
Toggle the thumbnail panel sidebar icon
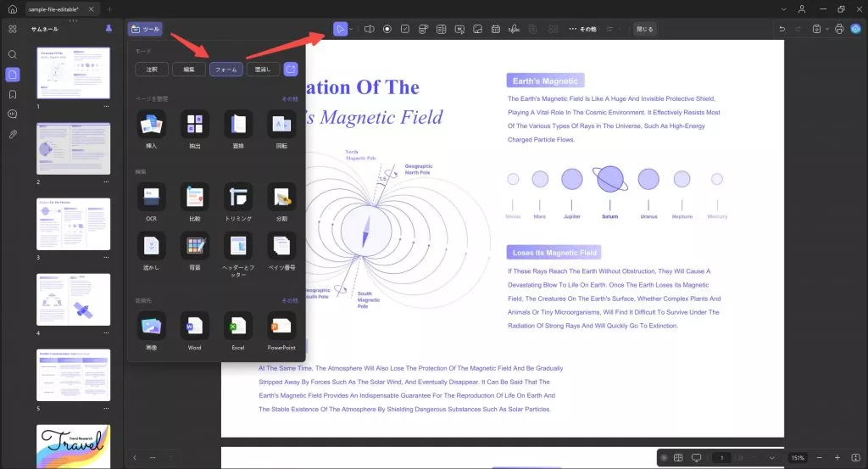12,74
